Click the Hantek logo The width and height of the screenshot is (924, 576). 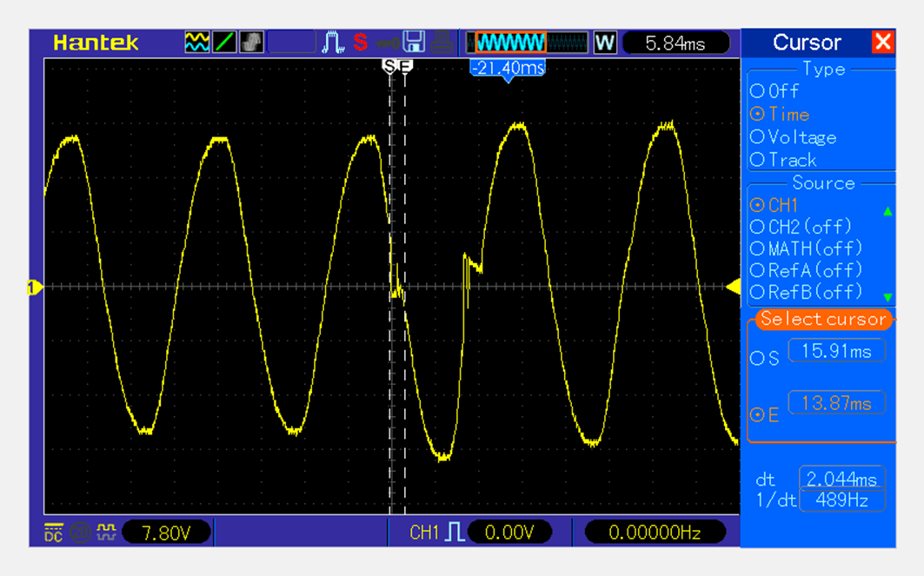click(96, 43)
